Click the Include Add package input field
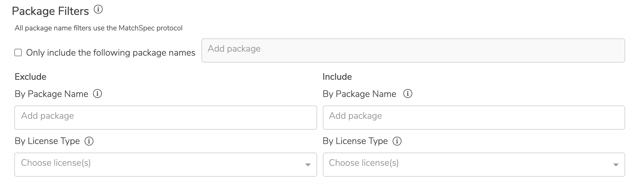Screen dimensions: 644x183 pos(474,118)
